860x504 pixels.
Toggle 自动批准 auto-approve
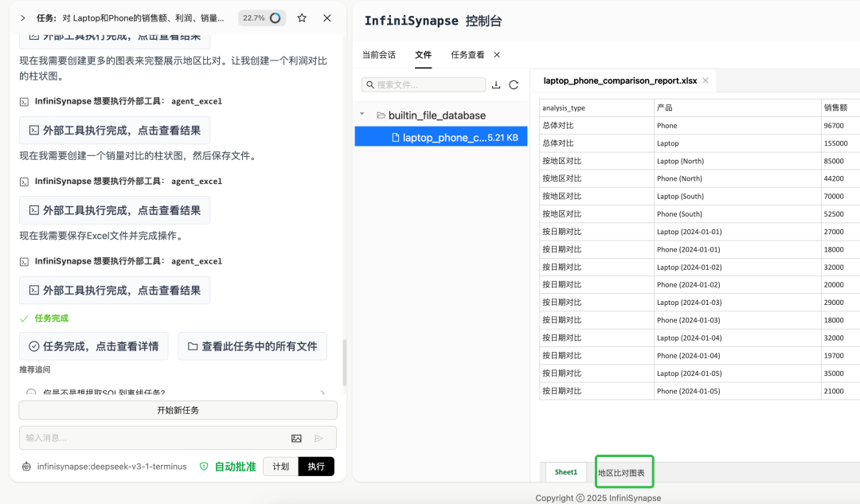click(x=228, y=467)
